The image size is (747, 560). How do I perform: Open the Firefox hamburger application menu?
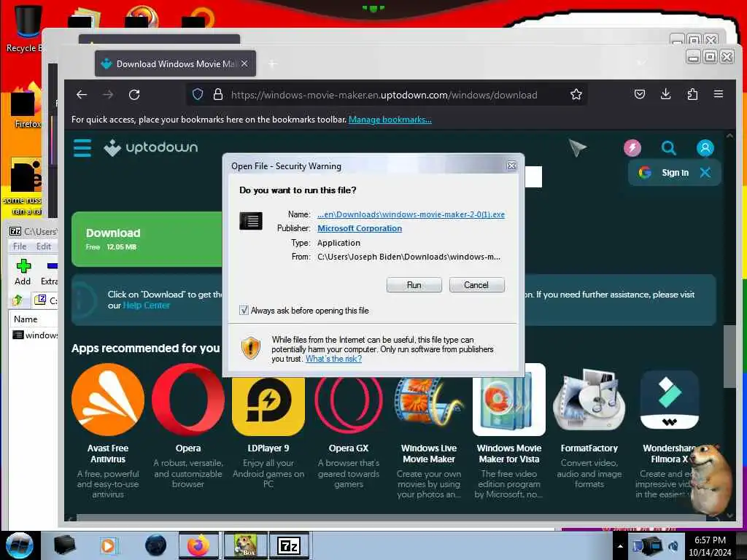(719, 94)
